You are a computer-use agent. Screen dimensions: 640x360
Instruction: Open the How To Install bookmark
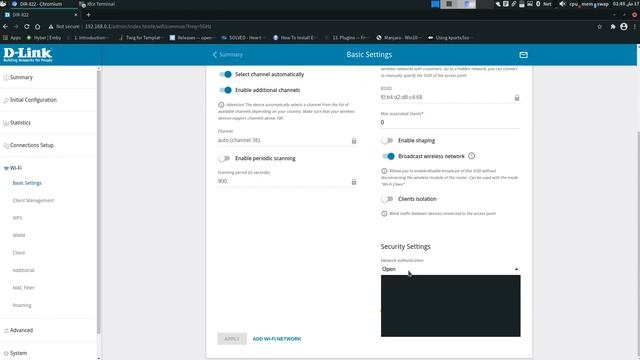294,38
